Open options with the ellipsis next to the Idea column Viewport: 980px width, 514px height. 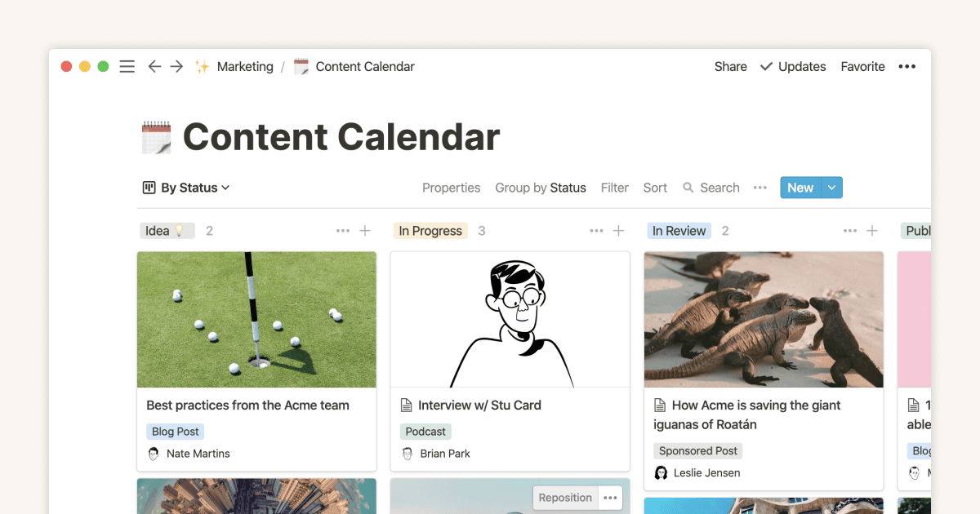(x=343, y=230)
